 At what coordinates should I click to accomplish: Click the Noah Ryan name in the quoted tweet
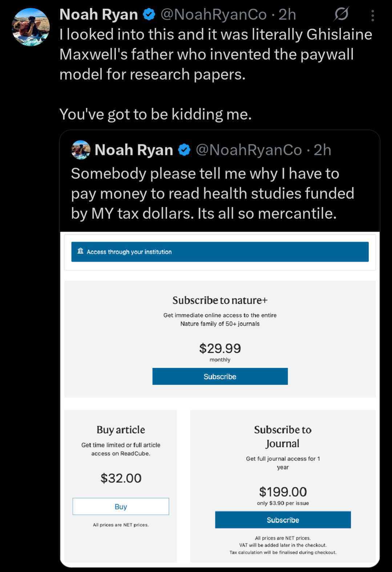[134, 150]
